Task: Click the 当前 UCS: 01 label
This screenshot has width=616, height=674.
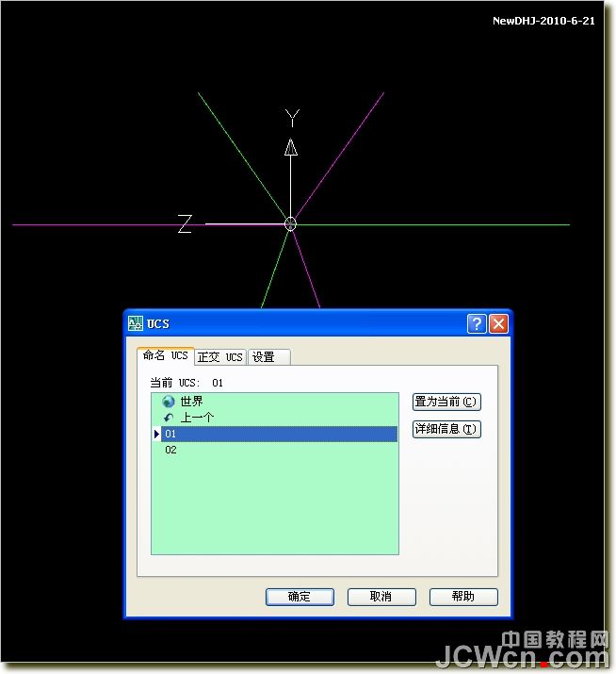Action: click(186, 383)
